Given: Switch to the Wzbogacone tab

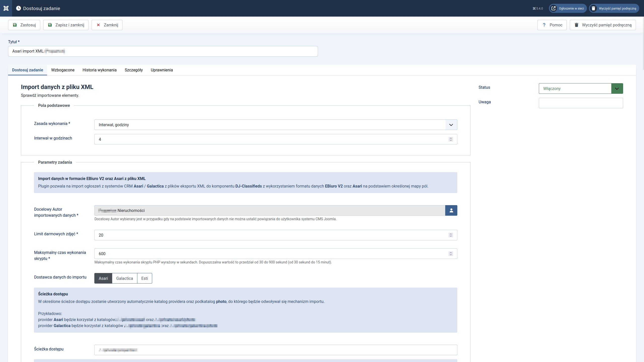Looking at the screenshot, I should pyautogui.click(x=63, y=70).
